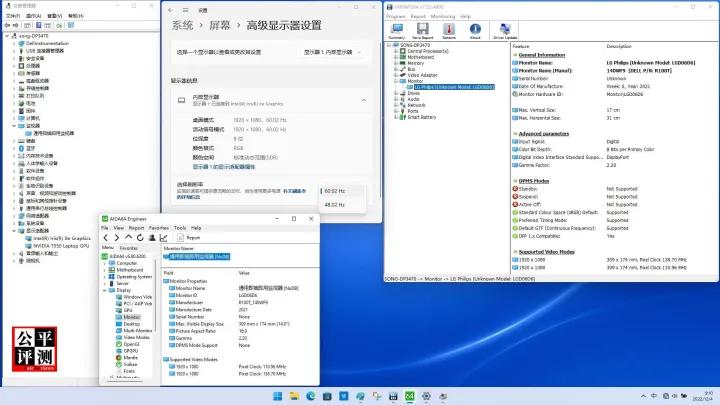Open the View menu in AIDA64
The image size is (720, 405).
click(118, 228)
